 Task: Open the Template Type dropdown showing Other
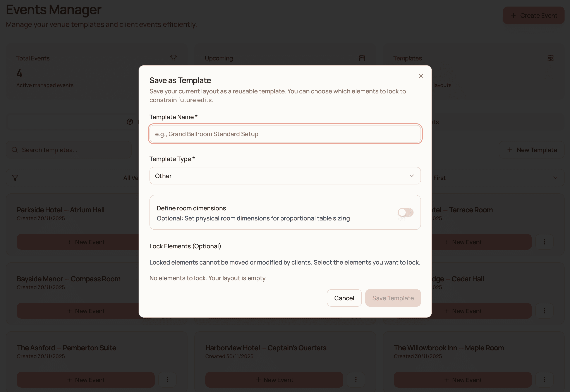point(285,176)
